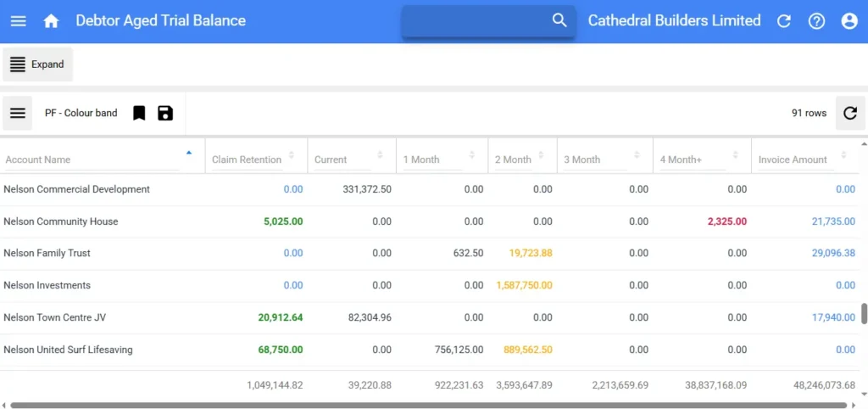The height and width of the screenshot is (409, 868).
Task: Open the user account profile icon
Action: 849,21
